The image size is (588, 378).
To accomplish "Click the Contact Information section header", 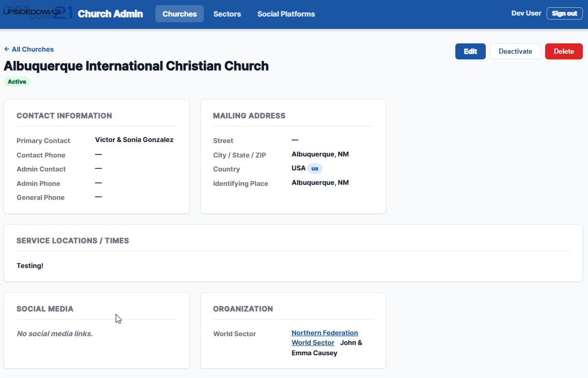I will pyautogui.click(x=64, y=116).
